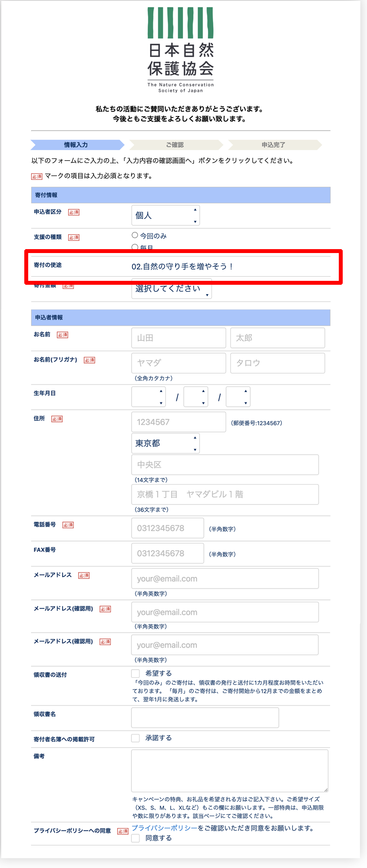The width and height of the screenshot is (367, 868).
Task: Click the 中央区 city address field
Action: (x=225, y=465)
